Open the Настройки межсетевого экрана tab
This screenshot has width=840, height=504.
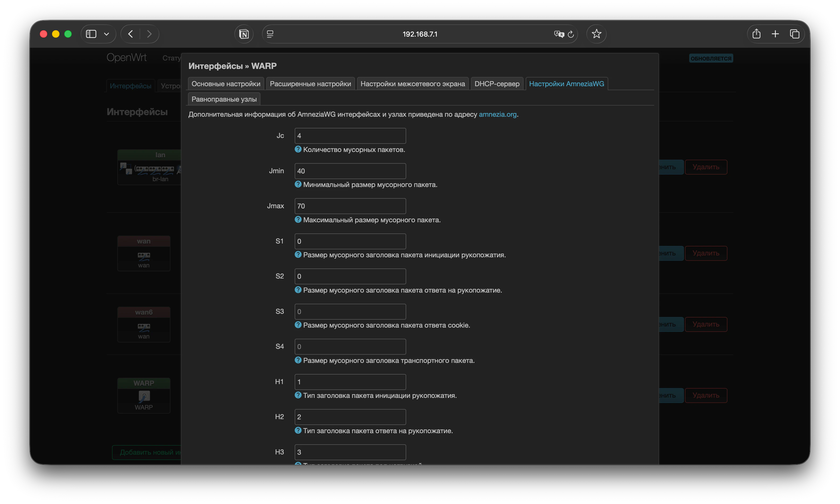(413, 84)
